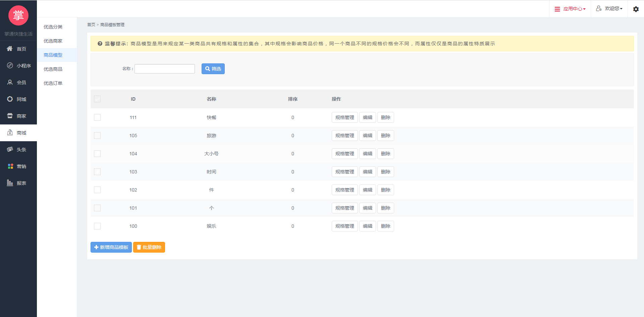Select the 商城 mall sidebar section
Image resolution: width=644 pixels, height=317 pixels.
[x=18, y=133]
